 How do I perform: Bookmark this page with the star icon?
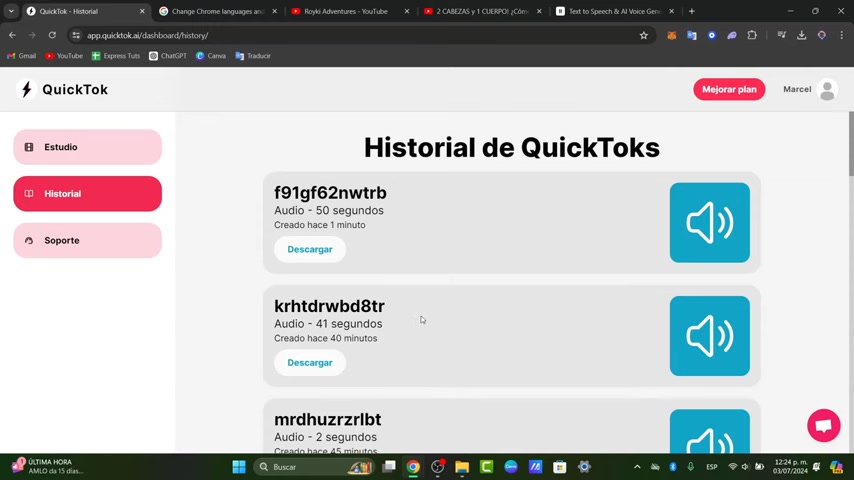coord(644,35)
